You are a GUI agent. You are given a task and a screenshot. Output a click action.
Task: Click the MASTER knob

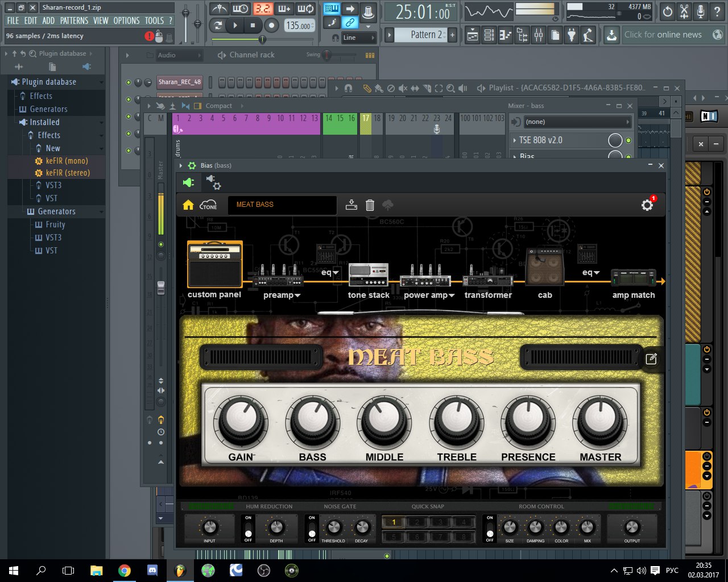(600, 421)
